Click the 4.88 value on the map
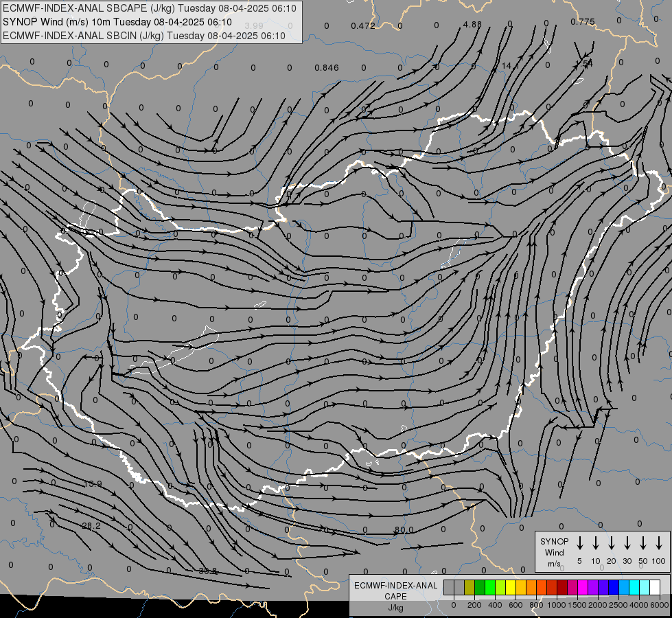The height and width of the screenshot is (618, 672). 472,25
